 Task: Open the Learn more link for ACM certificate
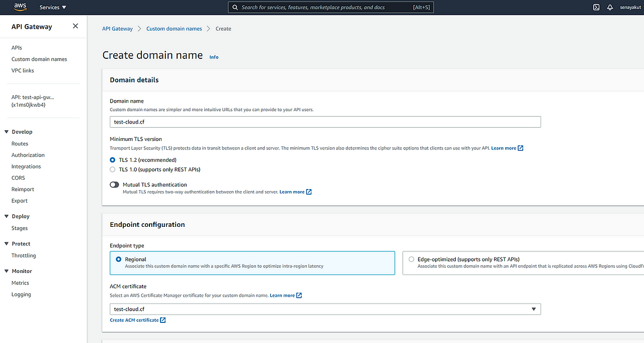(282, 295)
